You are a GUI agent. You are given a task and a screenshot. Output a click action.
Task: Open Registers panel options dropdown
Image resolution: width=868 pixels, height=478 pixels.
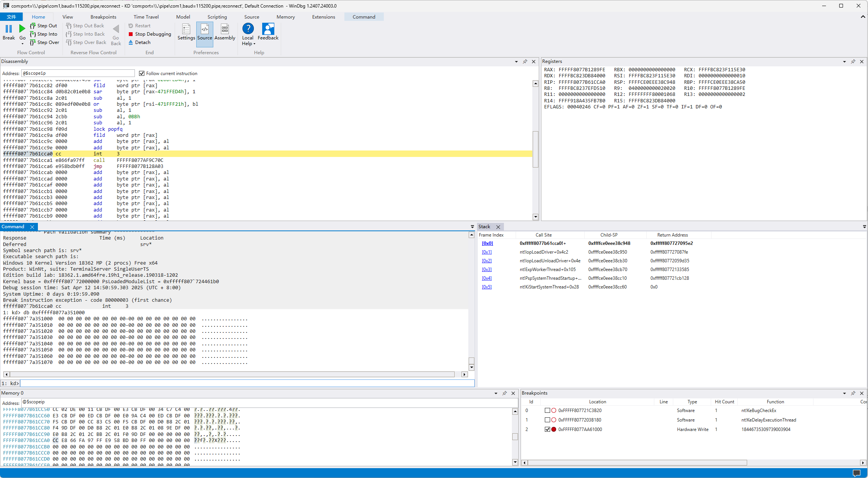tap(844, 61)
